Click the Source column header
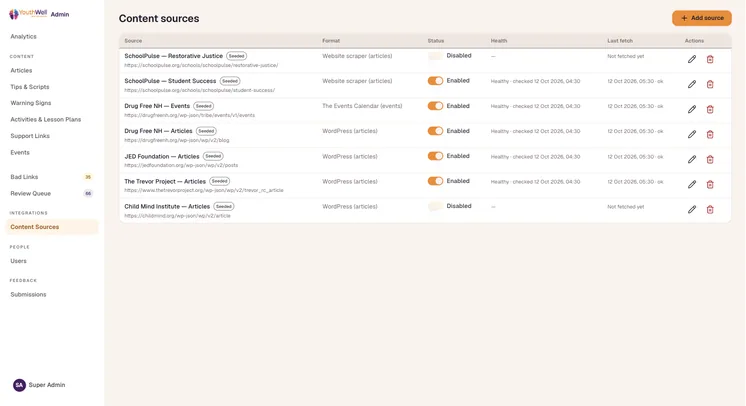Viewport: 746px width, 406px height. tap(133, 41)
